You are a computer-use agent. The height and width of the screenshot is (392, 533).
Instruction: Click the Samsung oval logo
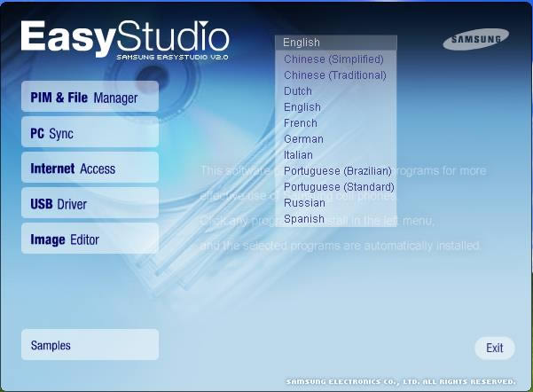tap(476, 39)
